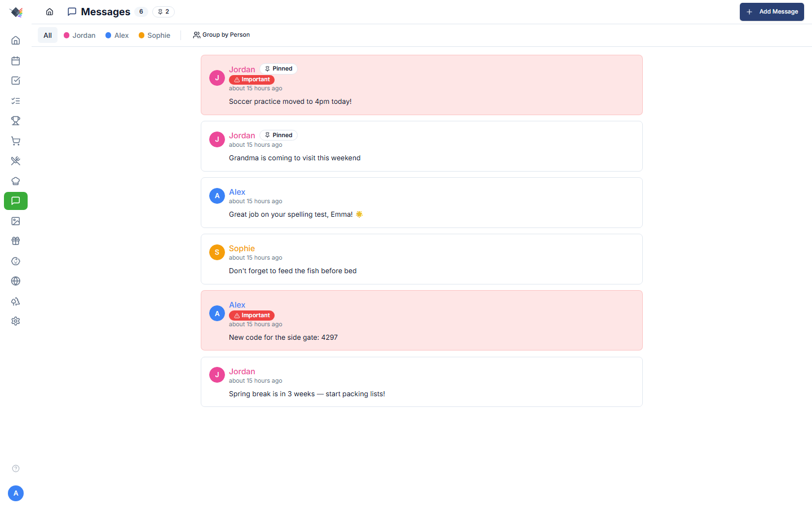
Task: Open the chef hat recipes sidebar icon
Action: (x=16, y=181)
